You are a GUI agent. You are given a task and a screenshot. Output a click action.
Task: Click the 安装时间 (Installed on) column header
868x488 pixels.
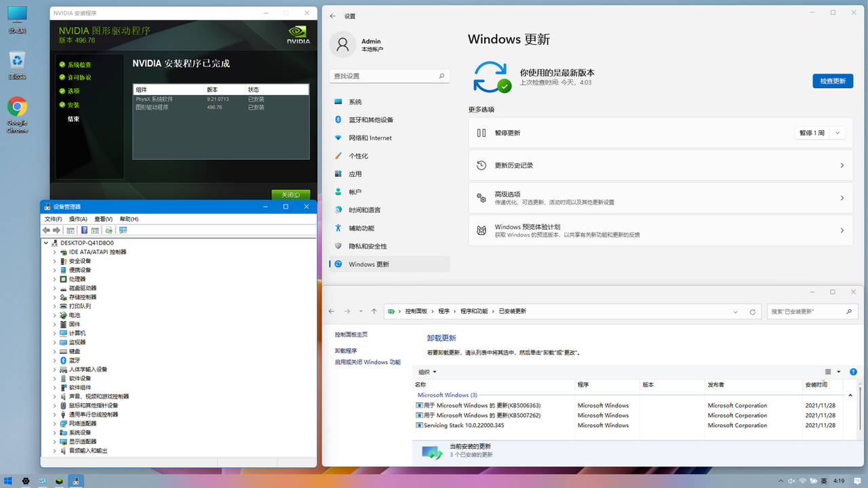point(823,385)
